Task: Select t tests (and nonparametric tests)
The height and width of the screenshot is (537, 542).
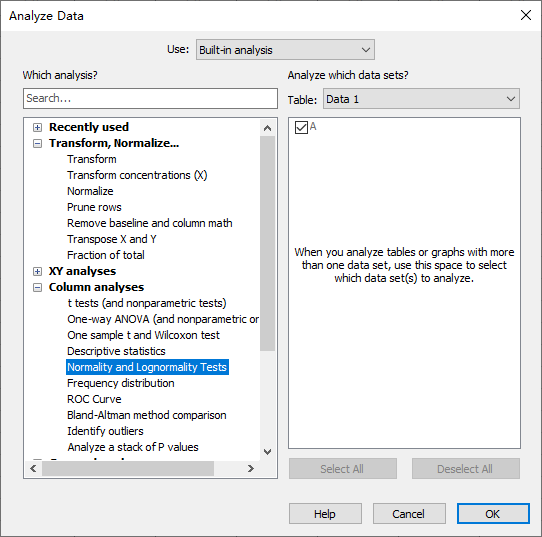Action: 147,303
